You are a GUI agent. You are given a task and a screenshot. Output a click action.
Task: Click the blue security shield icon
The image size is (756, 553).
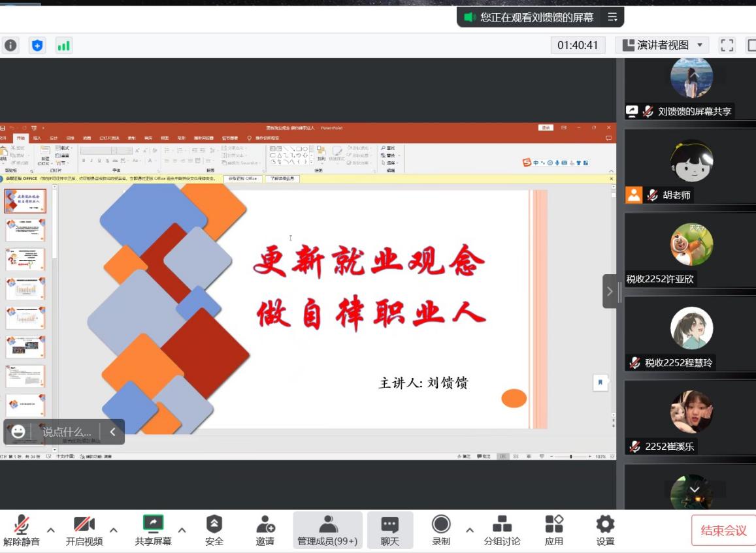pos(37,45)
